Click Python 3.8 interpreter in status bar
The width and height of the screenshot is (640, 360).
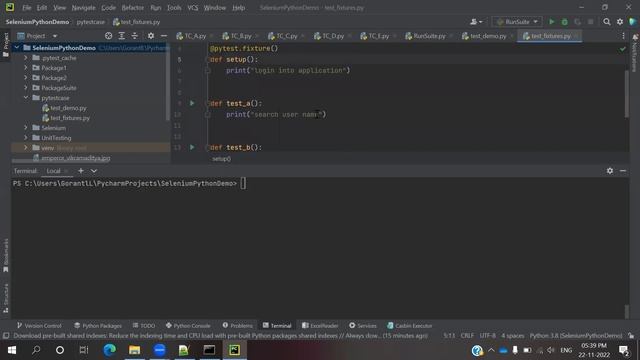[576, 336]
